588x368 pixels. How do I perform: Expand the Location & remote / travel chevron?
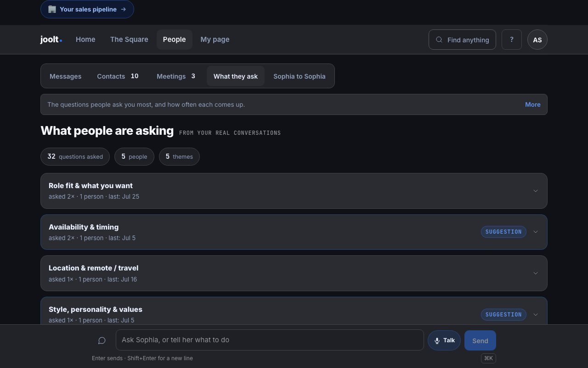[535, 273]
